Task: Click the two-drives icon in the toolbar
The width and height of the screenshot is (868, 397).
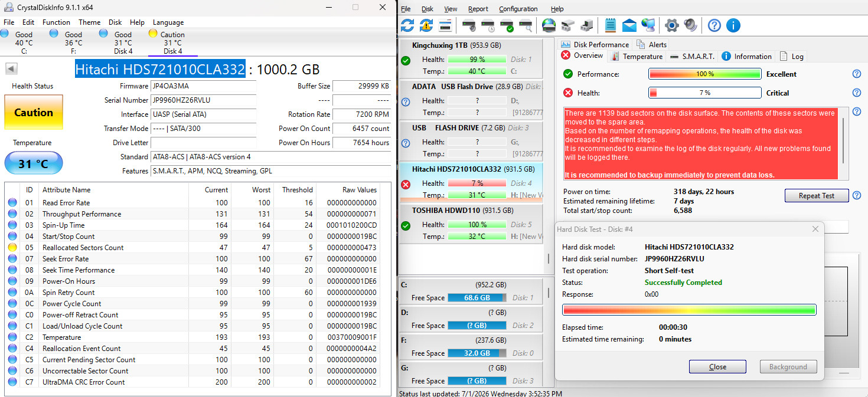Action: pyautogui.click(x=567, y=25)
